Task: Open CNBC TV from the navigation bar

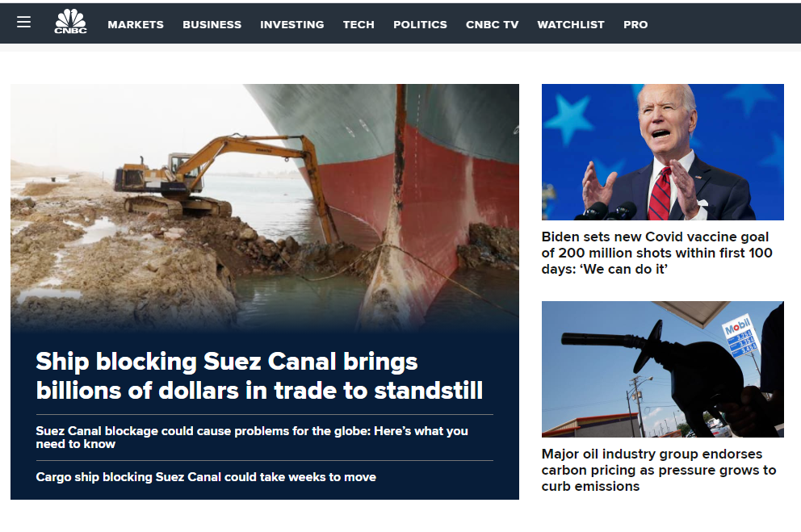Action: 492,24
